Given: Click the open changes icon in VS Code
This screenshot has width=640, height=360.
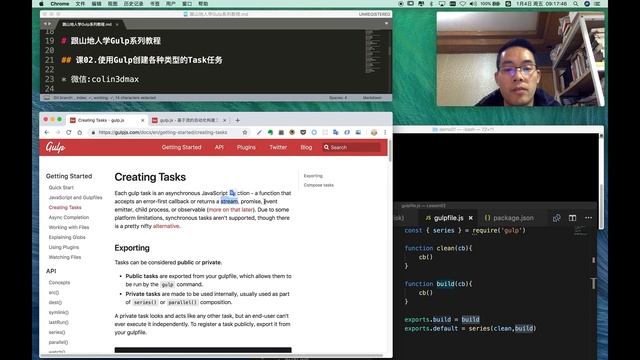Looking at the screenshot, I should tap(556, 218).
